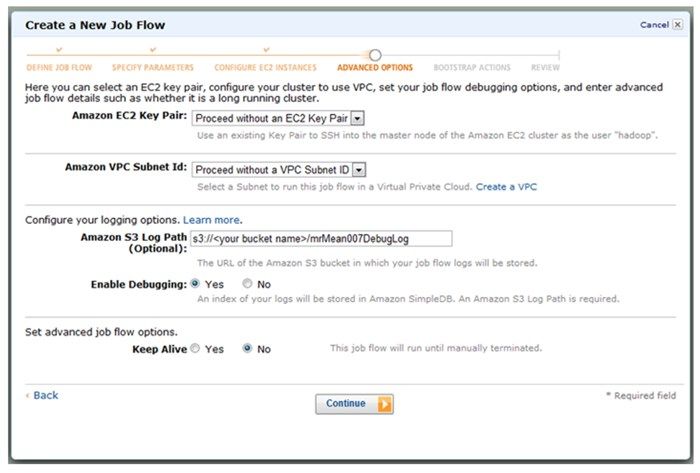The height and width of the screenshot is (473, 700).
Task: Click the Create a VPC link
Action: tap(507, 187)
